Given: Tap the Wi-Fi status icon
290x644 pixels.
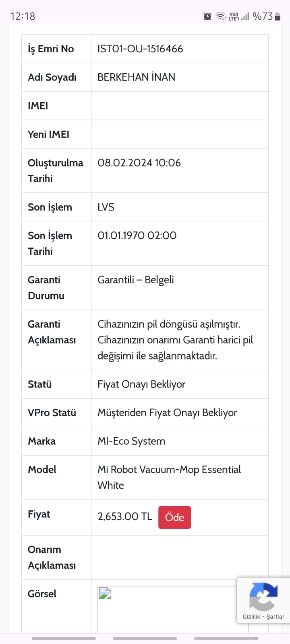Looking at the screenshot, I should (x=221, y=16).
